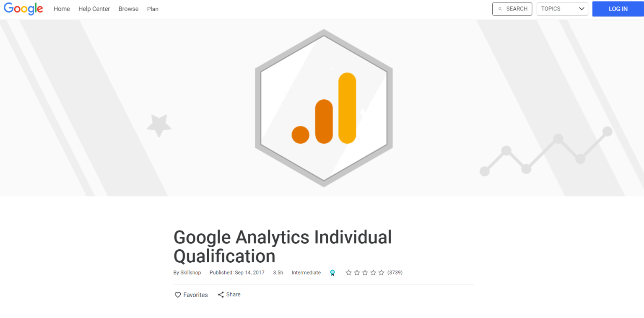Select the first rating star

(348, 272)
